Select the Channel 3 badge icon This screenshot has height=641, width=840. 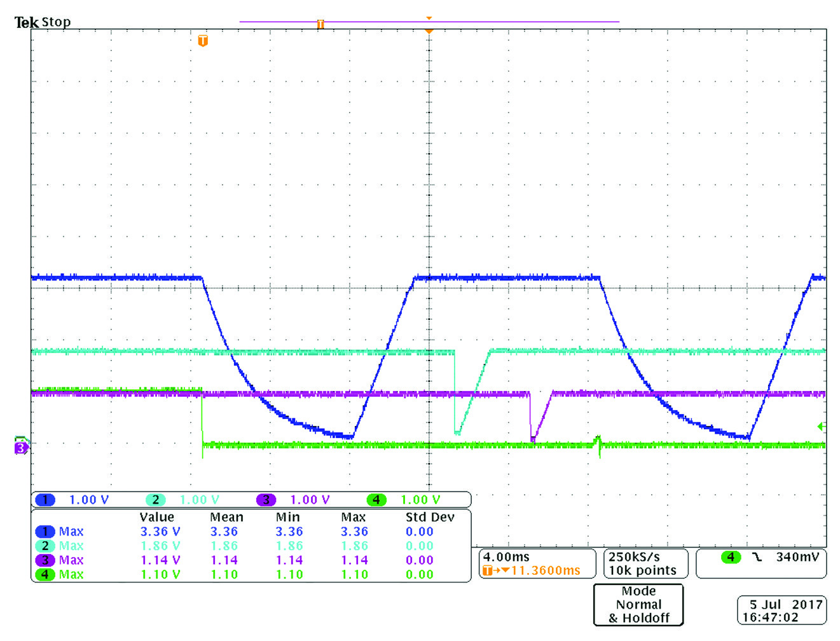coord(265,500)
